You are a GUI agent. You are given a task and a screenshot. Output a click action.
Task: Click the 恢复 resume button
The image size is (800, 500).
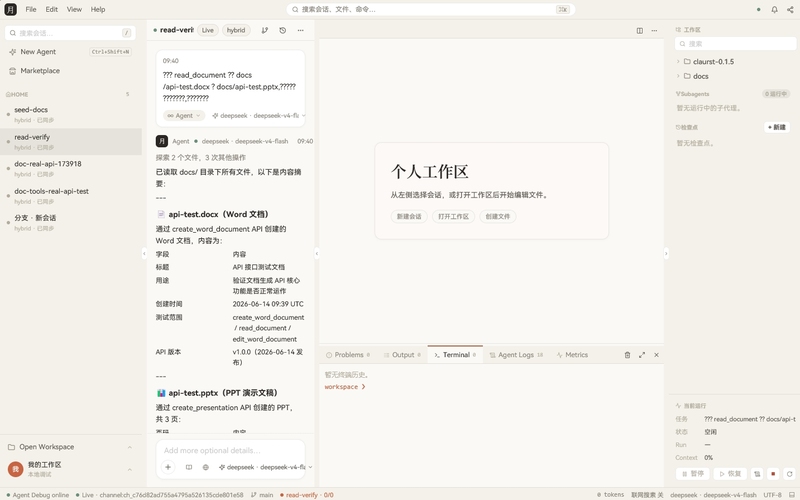(730, 473)
